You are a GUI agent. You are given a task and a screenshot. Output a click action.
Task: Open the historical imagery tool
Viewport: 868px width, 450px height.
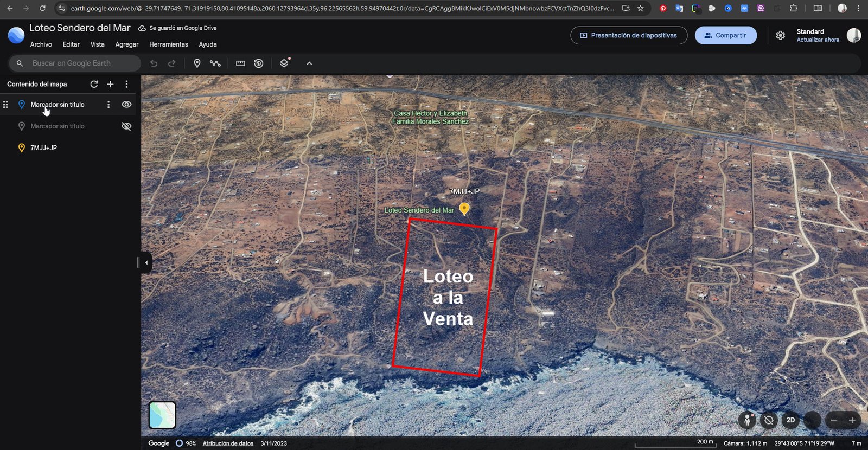coord(259,63)
